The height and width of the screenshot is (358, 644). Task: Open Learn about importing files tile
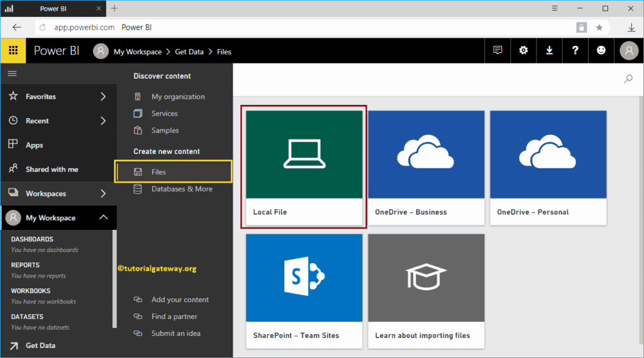click(x=426, y=291)
